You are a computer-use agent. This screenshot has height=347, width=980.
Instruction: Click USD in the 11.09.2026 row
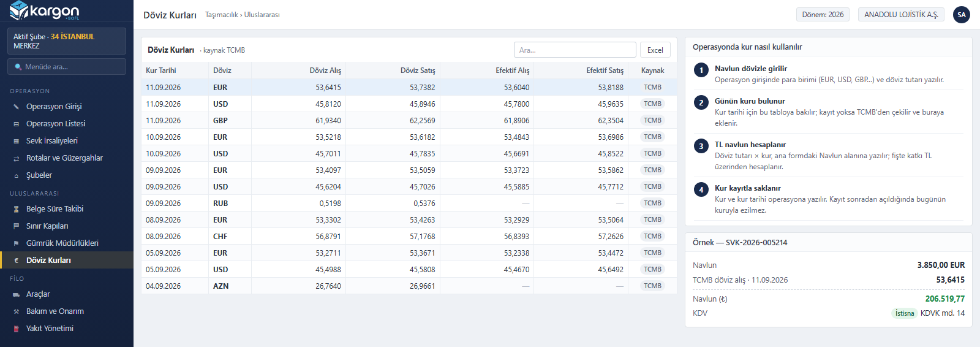[x=221, y=104]
